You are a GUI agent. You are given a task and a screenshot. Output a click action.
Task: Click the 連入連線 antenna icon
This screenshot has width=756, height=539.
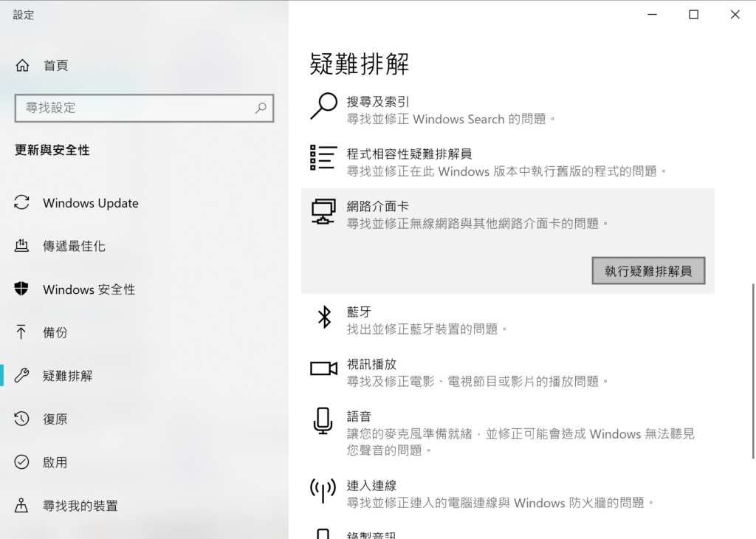point(323,490)
